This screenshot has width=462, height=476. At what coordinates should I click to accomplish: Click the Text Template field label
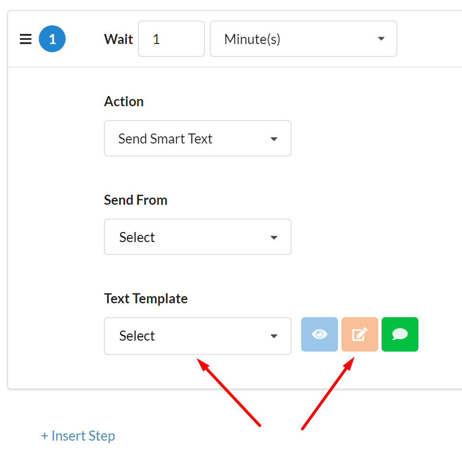pos(146,299)
